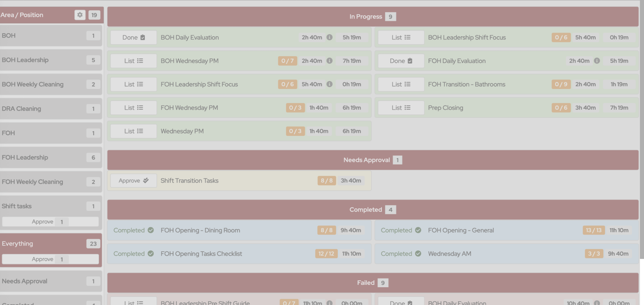This screenshot has height=305, width=644.
Task: Click completed checkmark for FOH Opening - Dining Room
Action: tap(151, 230)
